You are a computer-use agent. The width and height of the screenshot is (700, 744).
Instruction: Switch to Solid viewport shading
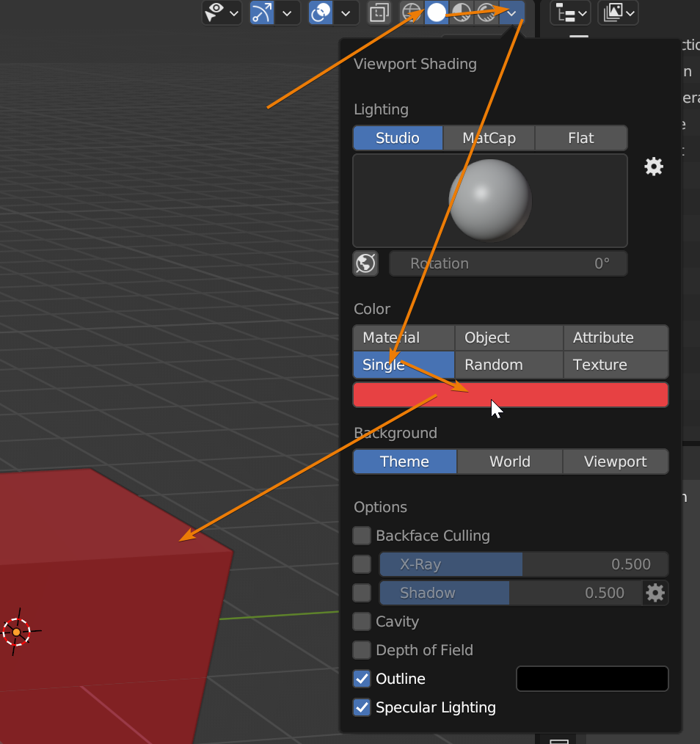click(x=437, y=12)
